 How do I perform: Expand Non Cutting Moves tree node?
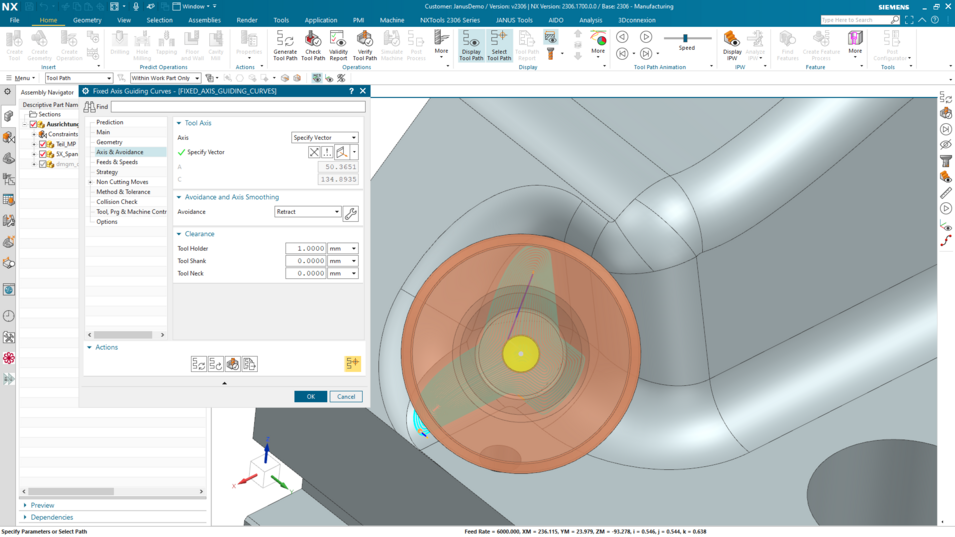(x=91, y=182)
